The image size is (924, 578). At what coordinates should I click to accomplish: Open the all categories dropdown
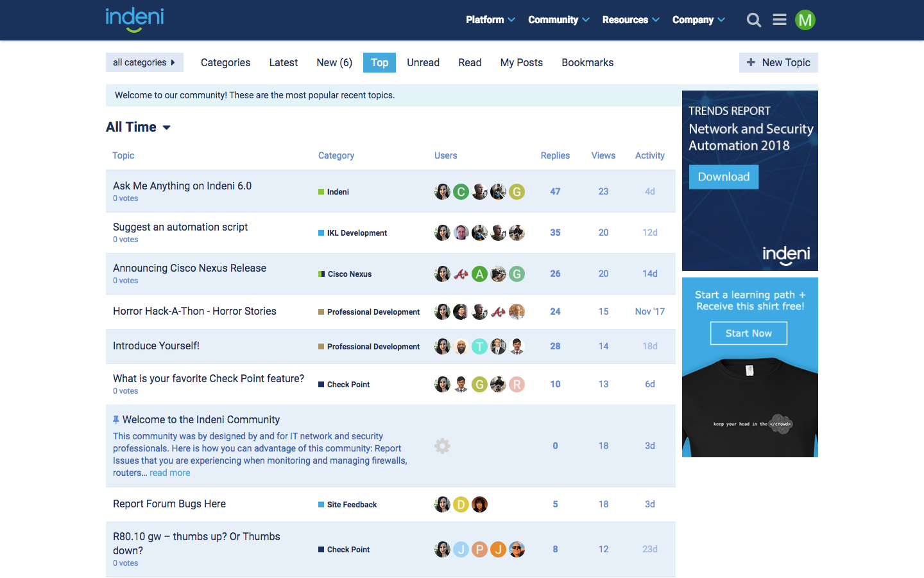click(144, 62)
